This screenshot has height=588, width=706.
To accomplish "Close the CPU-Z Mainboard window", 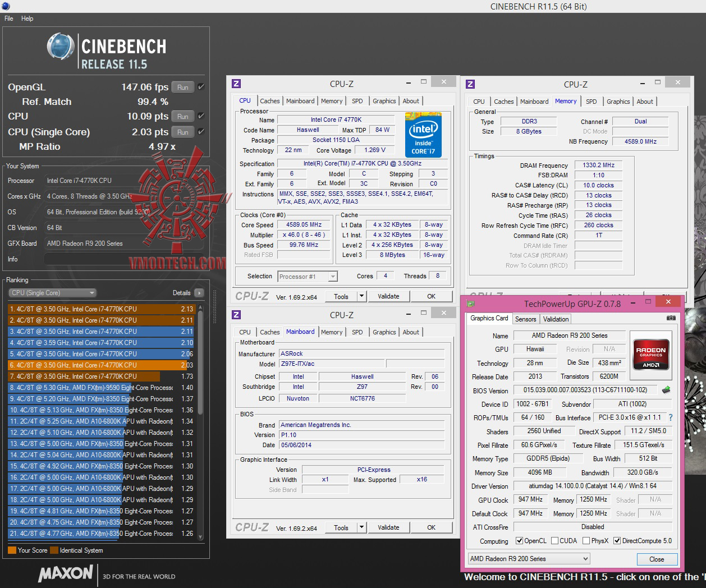I will coord(443,313).
